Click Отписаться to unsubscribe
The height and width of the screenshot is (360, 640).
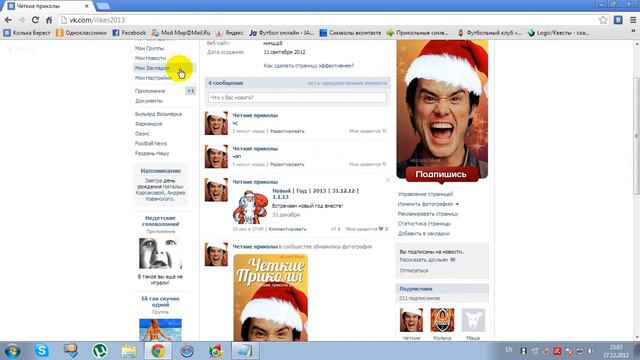(x=414, y=270)
